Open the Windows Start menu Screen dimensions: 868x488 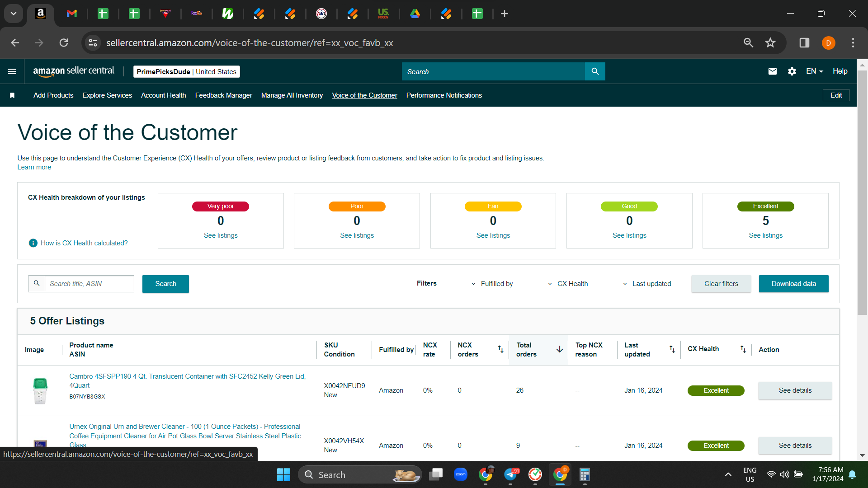click(283, 475)
